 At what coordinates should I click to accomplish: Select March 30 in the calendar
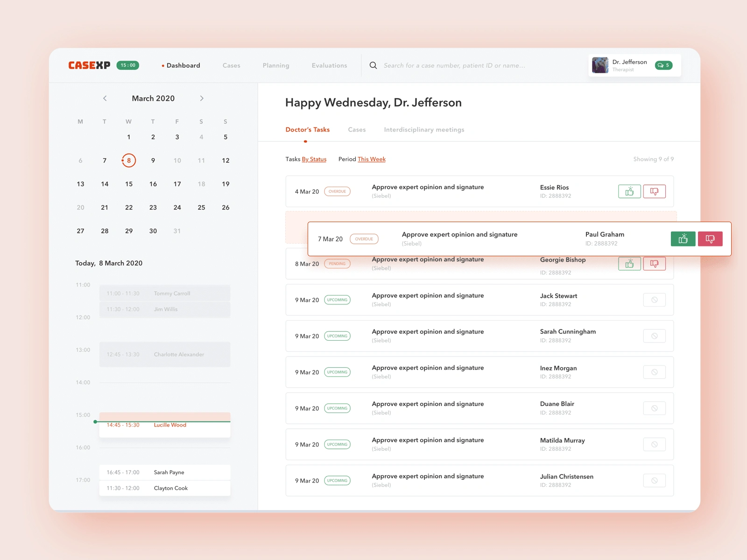153,231
